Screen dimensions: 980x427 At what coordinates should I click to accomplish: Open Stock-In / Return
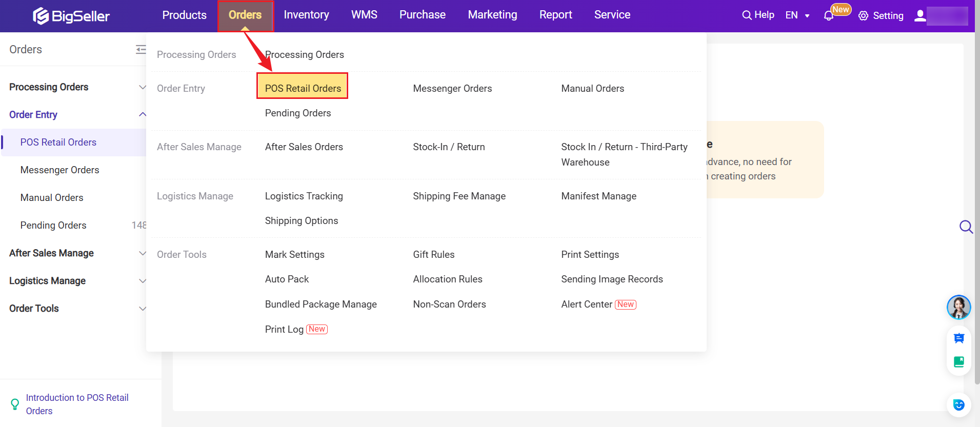pos(449,147)
